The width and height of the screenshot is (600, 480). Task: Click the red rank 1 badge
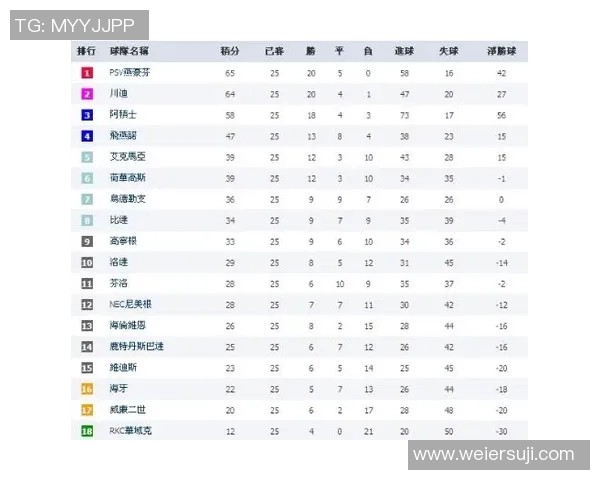pyautogui.click(x=87, y=73)
